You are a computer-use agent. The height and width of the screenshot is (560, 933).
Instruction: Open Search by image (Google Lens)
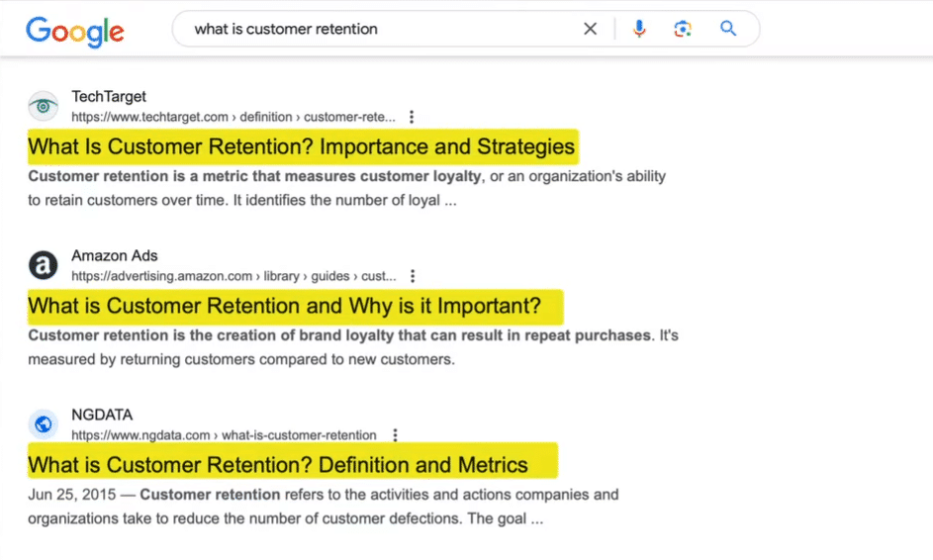coord(683,29)
